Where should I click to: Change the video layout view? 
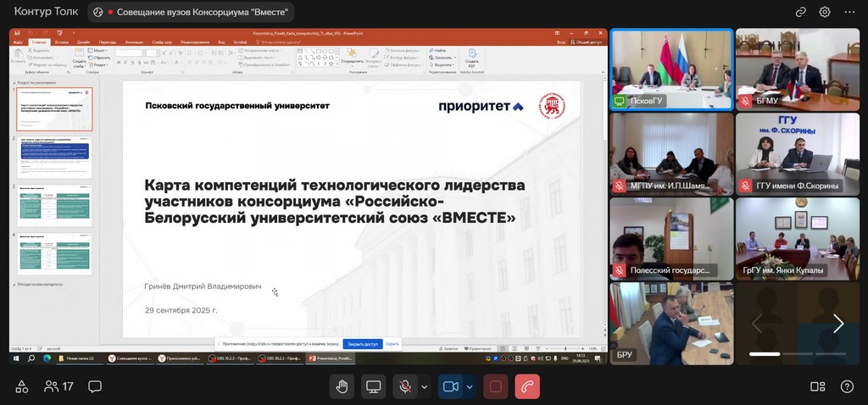pyautogui.click(x=817, y=386)
